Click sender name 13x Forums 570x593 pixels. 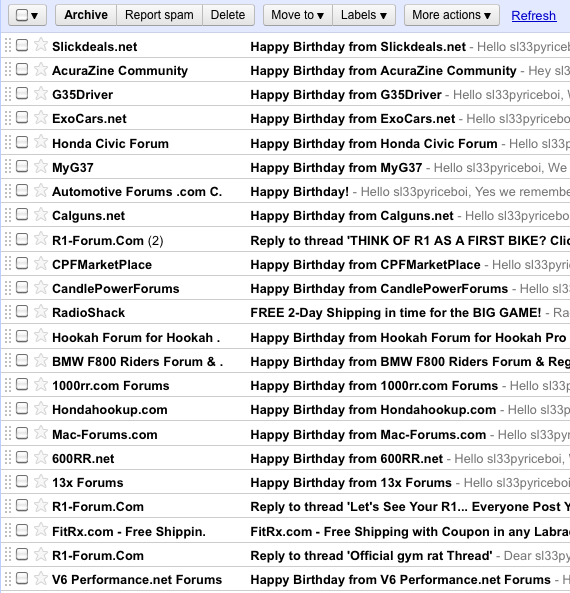(x=88, y=483)
